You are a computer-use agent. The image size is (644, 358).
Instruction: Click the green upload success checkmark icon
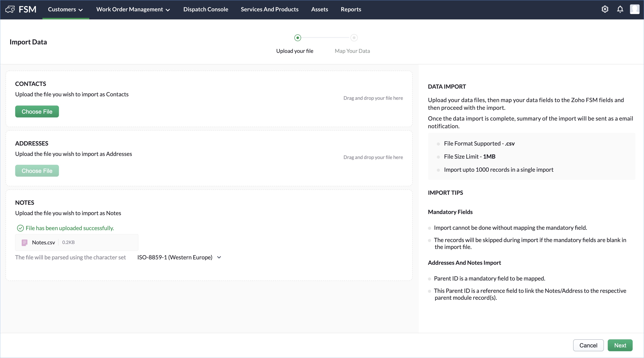(x=20, y=228)
